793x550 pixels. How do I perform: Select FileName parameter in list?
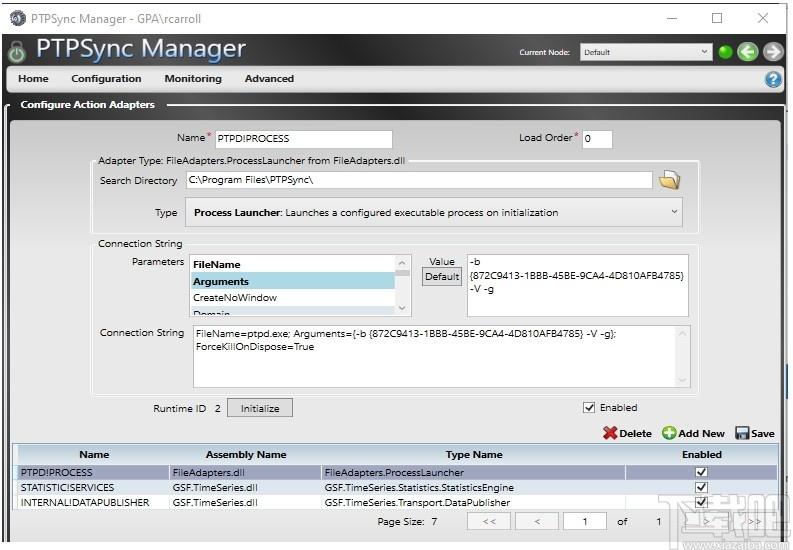click(292, 264)
